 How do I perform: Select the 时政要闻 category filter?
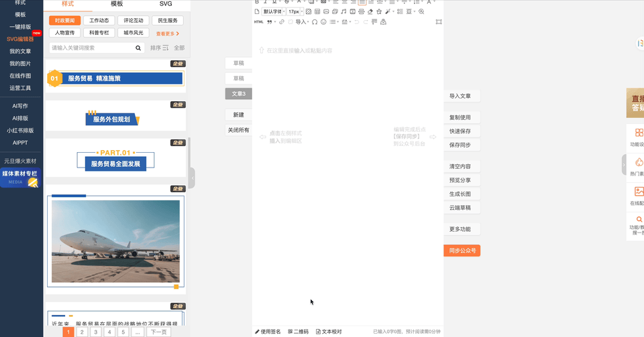pyautogui.click(x=65, y=21)
